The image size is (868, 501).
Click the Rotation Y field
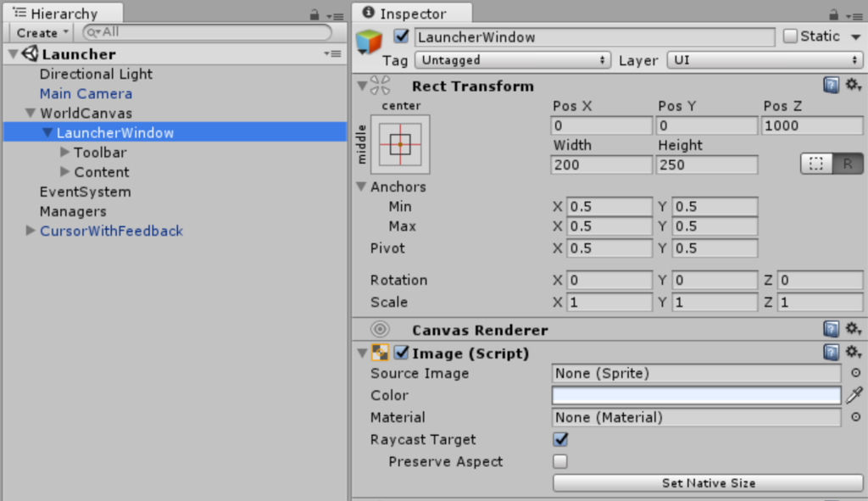715,280
